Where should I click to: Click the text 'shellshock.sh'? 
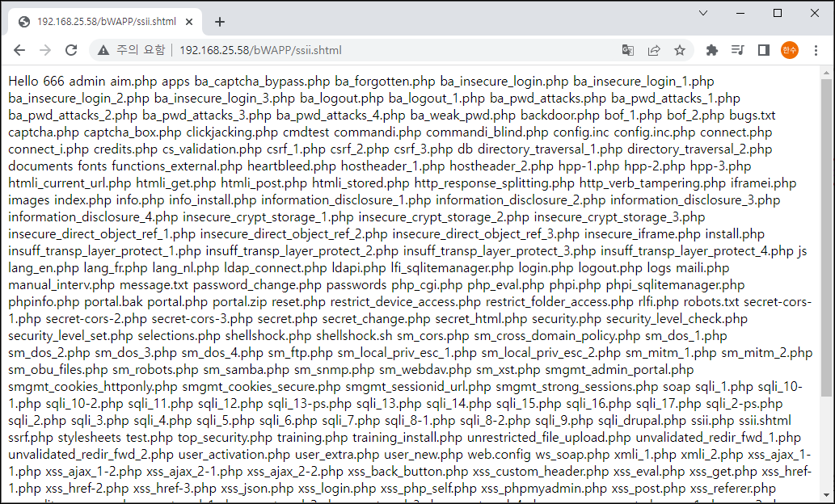(x=354, y=336)
